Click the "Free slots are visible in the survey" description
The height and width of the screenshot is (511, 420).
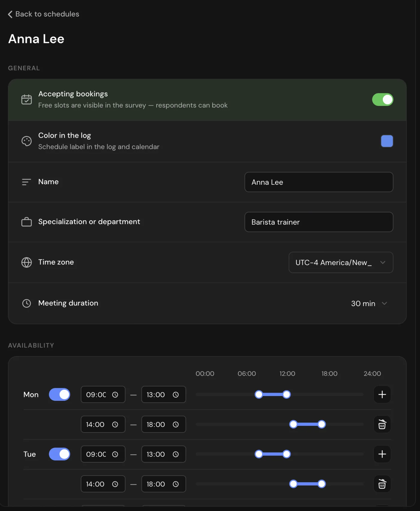tap(133, 105)
